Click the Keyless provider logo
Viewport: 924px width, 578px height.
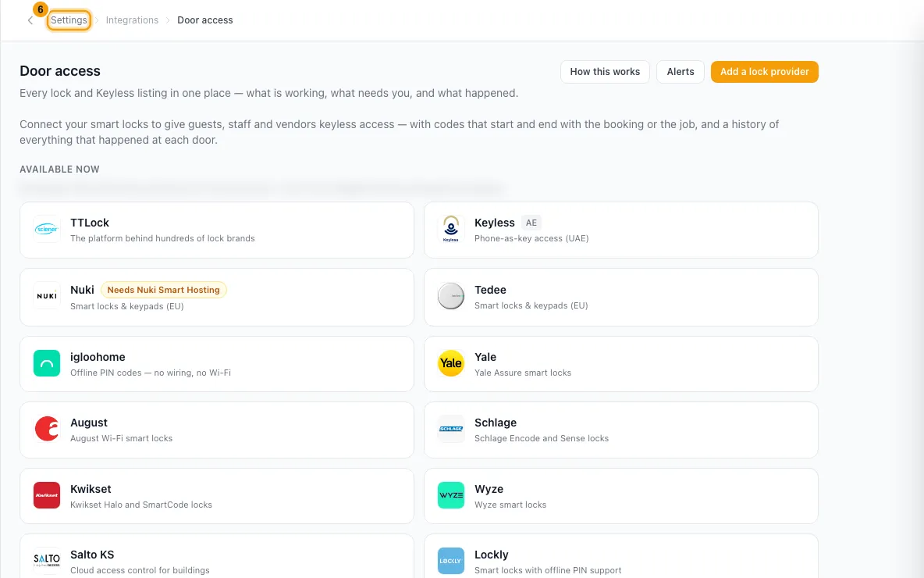coord(451,229)
